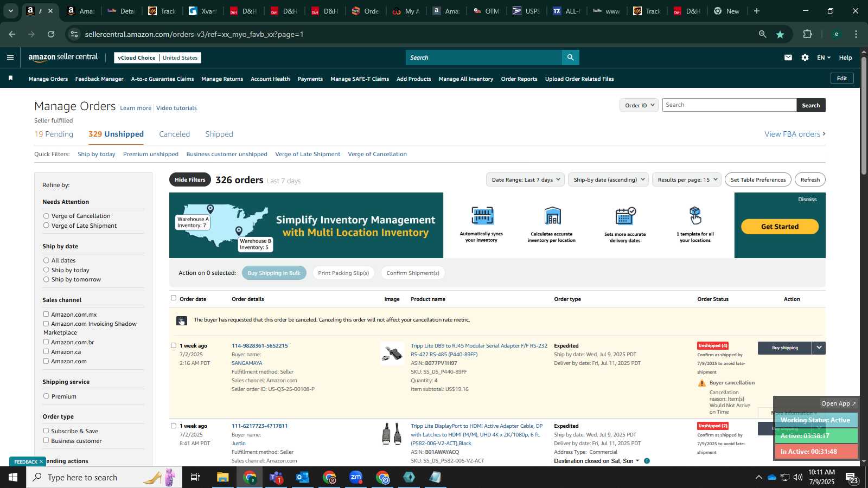Open the browser tab list dropdown
The width and height of the screenshot is (868, 488).
(10, 11)
